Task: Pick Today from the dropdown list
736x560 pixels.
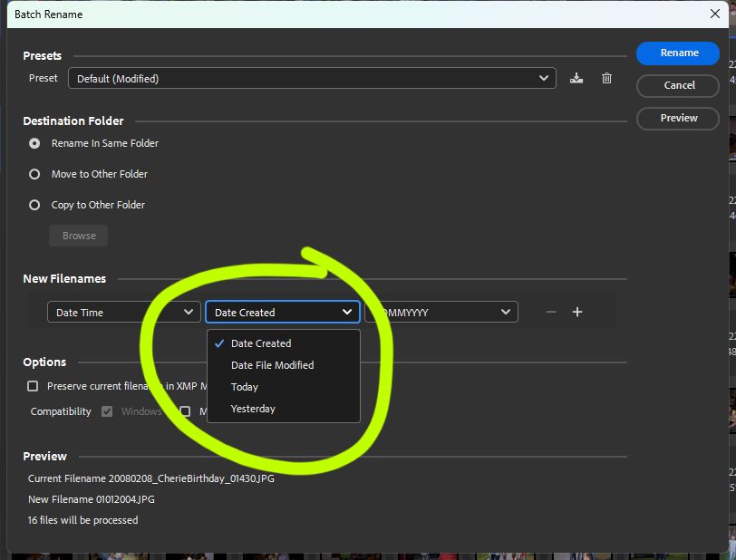Action: coord(284,387)
